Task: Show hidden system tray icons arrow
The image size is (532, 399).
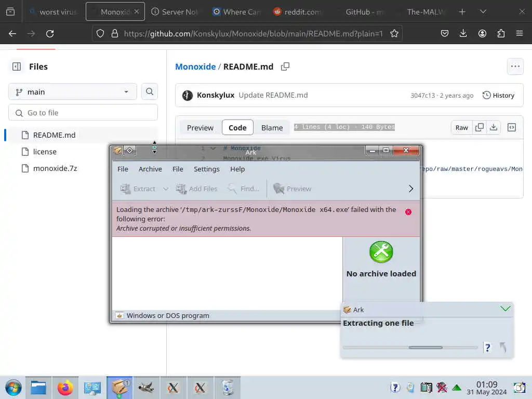Action: [x=457, y=388]
